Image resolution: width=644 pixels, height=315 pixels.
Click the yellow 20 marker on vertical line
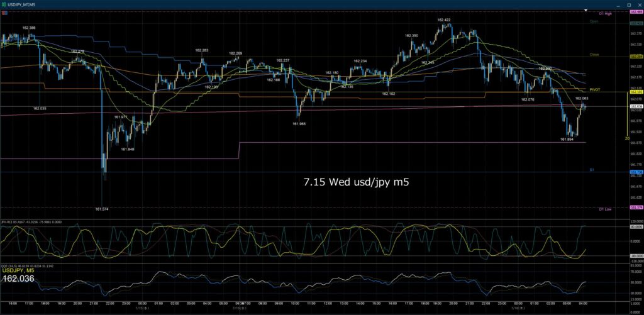[627, 139]
